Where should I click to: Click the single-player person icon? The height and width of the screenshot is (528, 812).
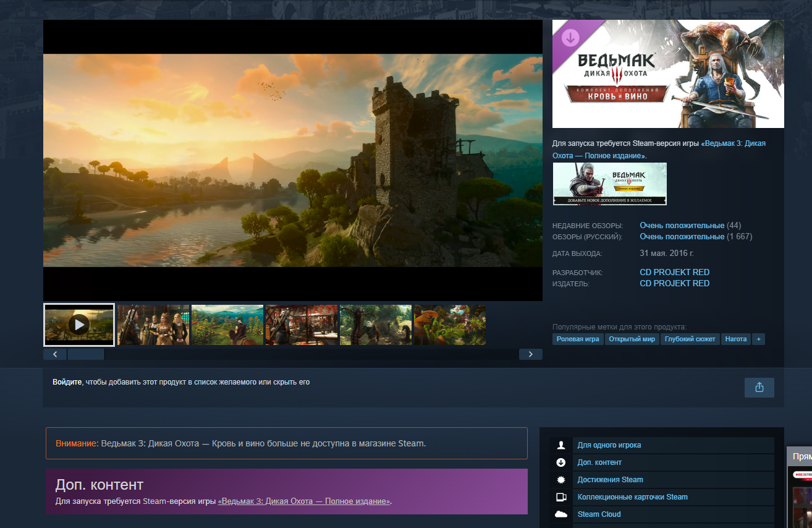pyautogui.click(x=561, y=445)
